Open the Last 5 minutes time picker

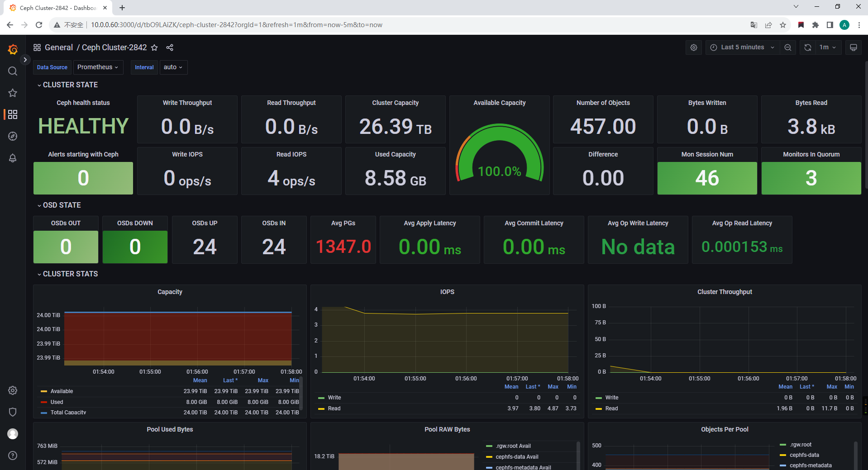pos(742,47)
